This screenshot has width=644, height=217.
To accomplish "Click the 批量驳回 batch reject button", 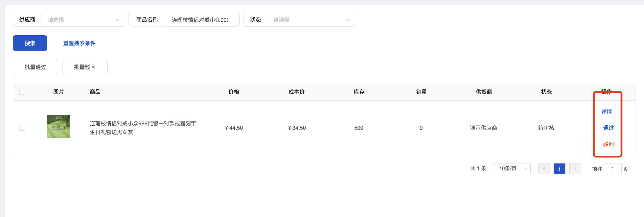I will 85,67.
